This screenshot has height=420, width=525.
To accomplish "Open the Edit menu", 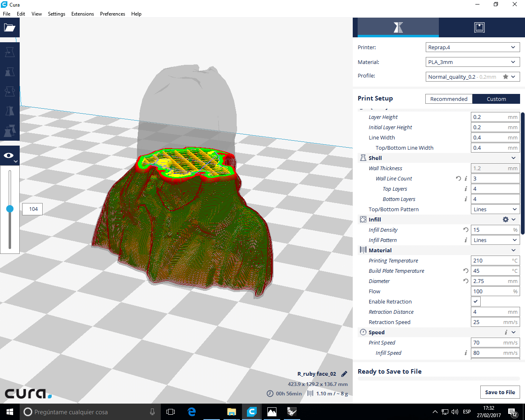I will click(21, 14).
